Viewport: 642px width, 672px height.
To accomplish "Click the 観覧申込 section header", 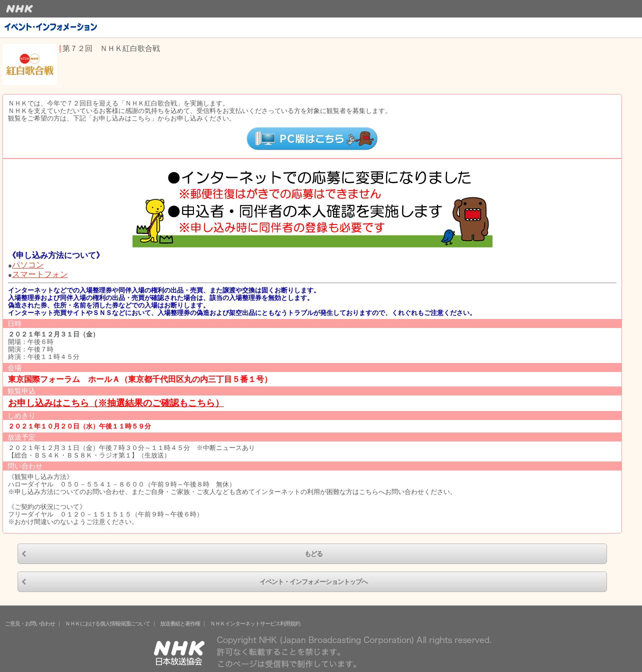I will pos(312,391).
